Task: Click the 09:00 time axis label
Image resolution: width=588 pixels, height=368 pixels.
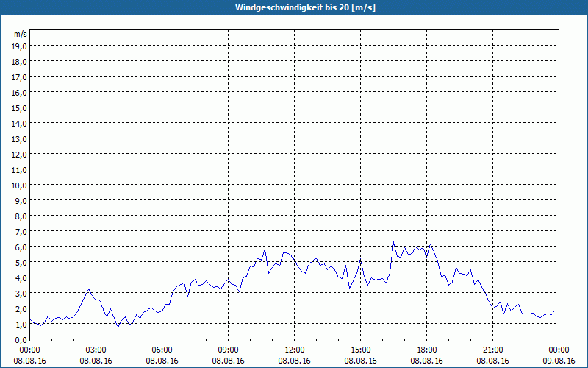Action: pos(229,350)
